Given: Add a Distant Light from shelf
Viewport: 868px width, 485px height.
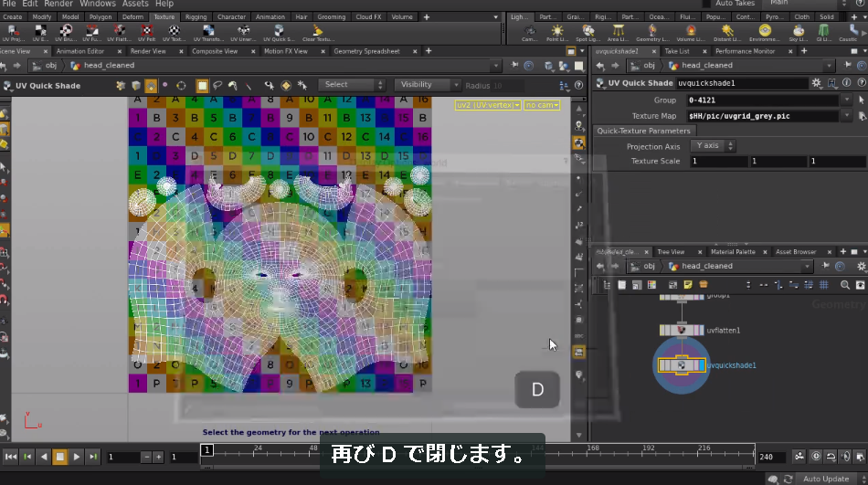Looking at the screenshot, I should coord(727,33).
